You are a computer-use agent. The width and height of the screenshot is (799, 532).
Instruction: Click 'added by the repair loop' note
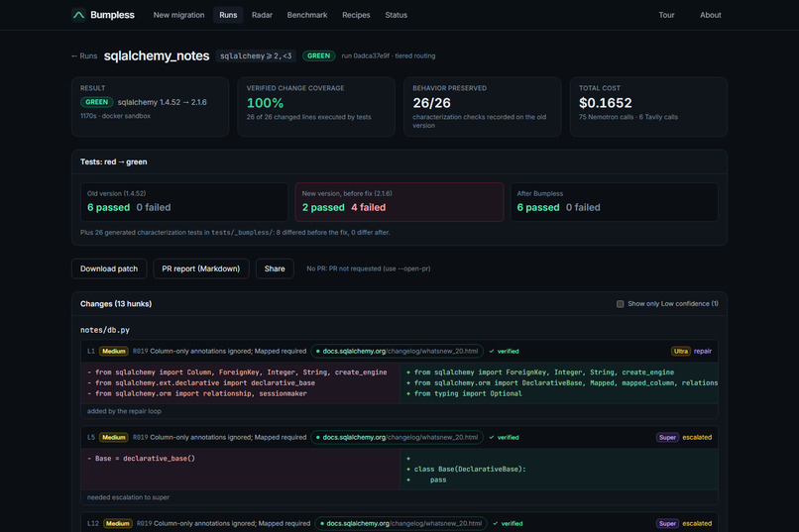(124, 411)
